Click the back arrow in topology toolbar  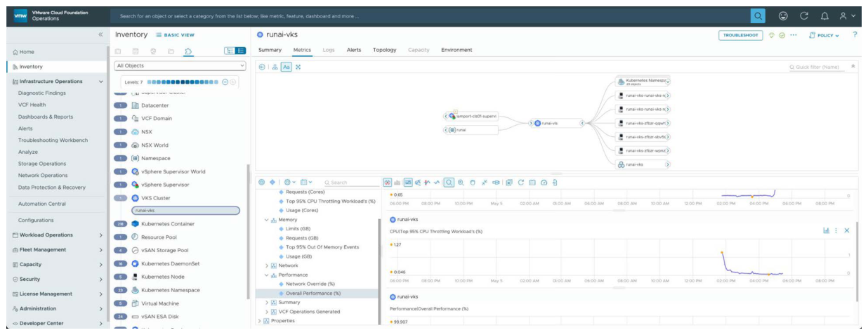click(x=262, y=67)
